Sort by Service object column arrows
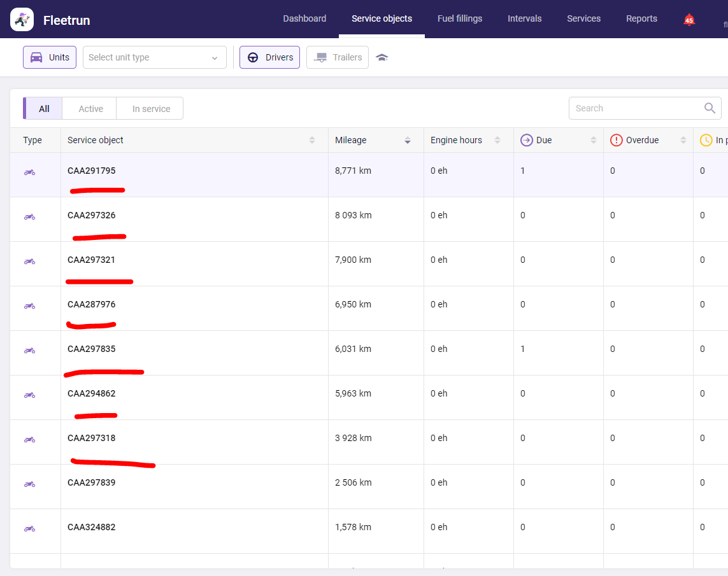728x576 pixels. (312, 140)
